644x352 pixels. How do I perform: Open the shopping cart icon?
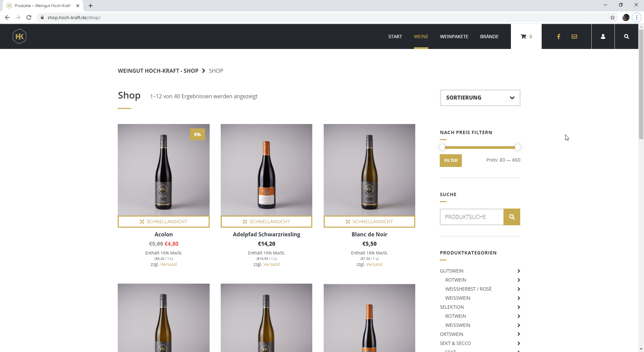524,37
